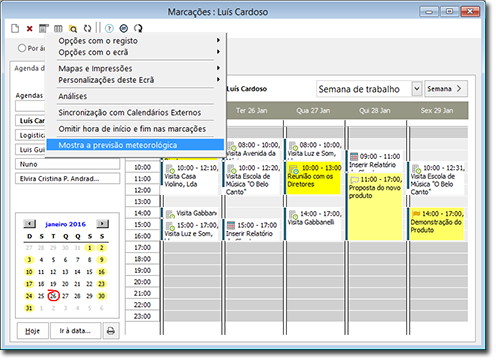Click the folder search magnifier icon
The image size is (496, 362).
click(x=73, y=29)
